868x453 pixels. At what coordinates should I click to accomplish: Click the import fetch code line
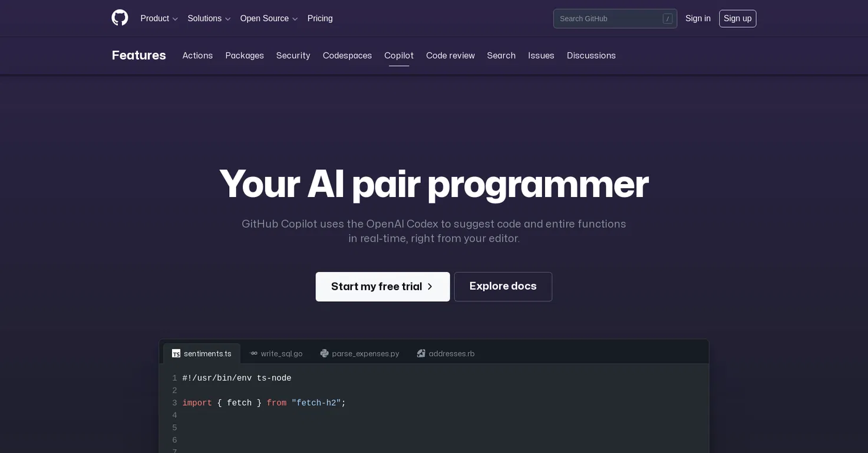tap(264, 403)
